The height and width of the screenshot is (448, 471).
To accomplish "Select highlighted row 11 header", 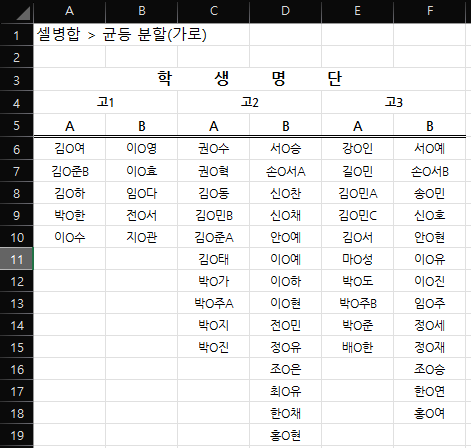I will pyautogui.click(x=17, y=259).
